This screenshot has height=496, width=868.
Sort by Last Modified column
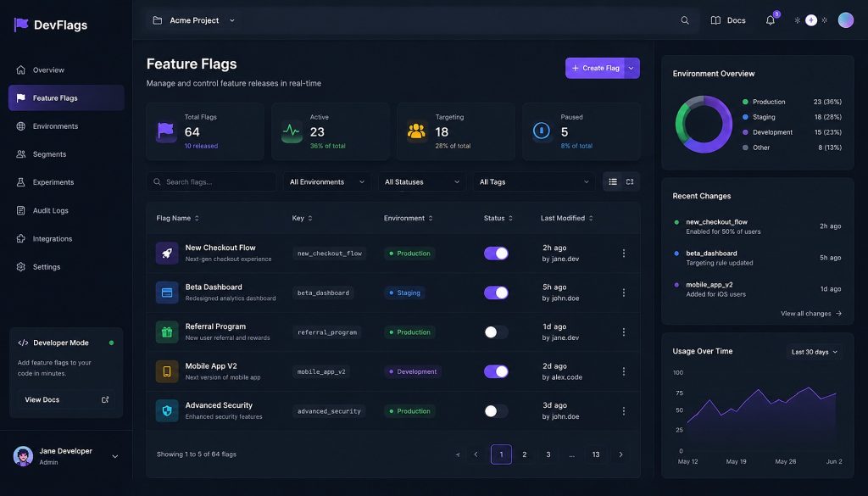[567, 218]
